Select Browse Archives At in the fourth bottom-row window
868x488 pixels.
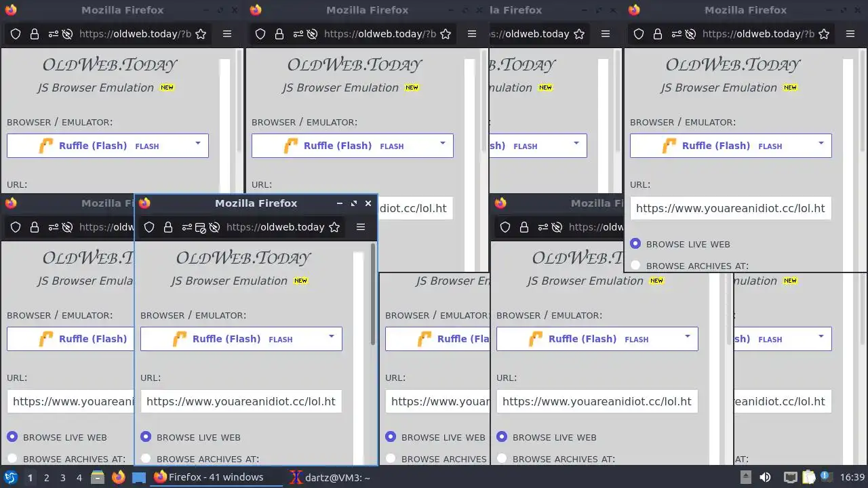(502, 459)
